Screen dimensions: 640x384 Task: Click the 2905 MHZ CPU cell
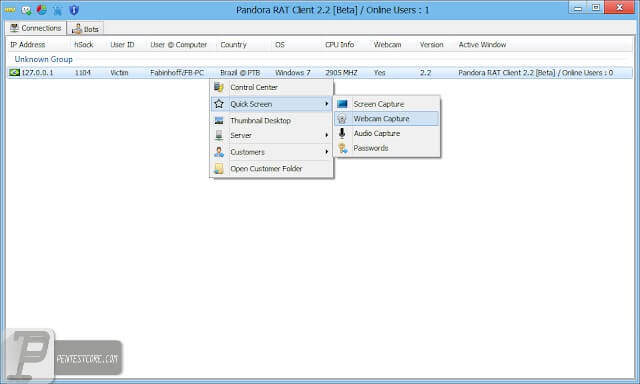pyautogui.click(x=341, y=73)
